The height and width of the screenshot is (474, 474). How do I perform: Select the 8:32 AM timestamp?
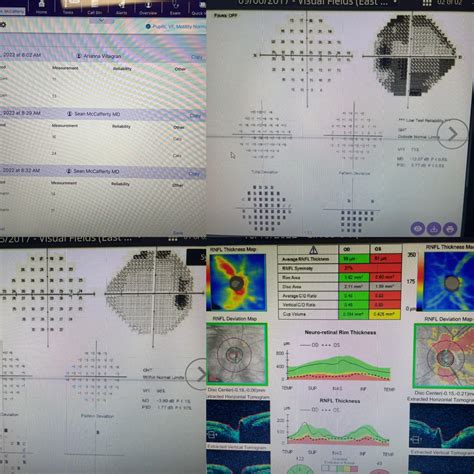coord(20,170)
